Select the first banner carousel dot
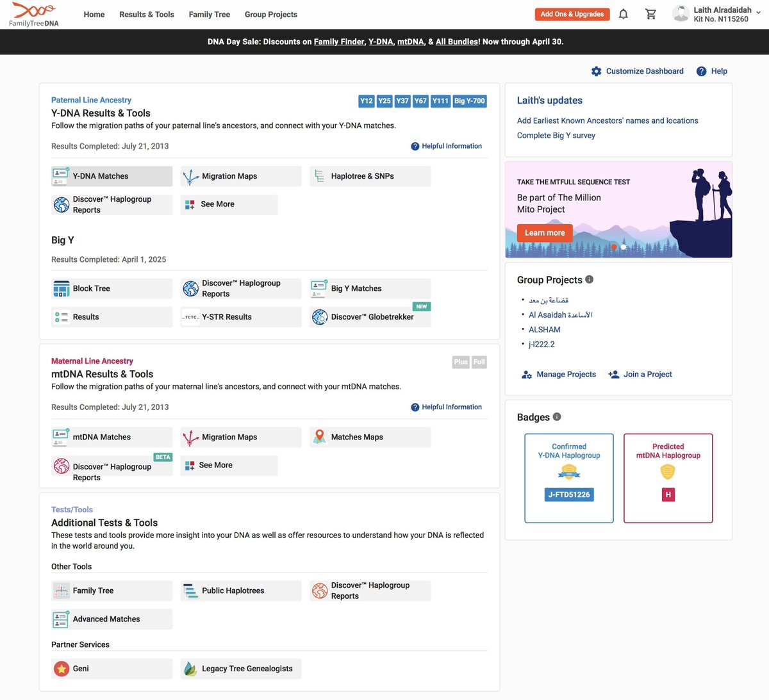This screenshot has width=769, height=700. [x=614, y=247]
